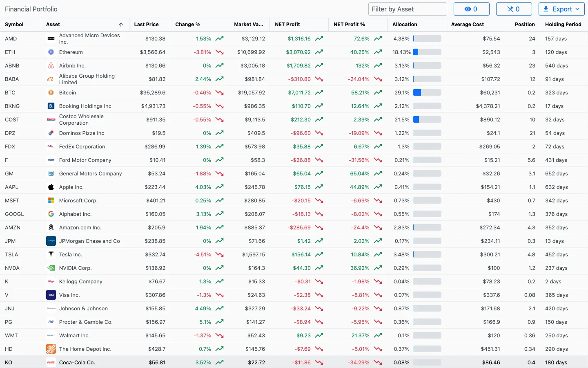Click the Visa logo icon

51,295
